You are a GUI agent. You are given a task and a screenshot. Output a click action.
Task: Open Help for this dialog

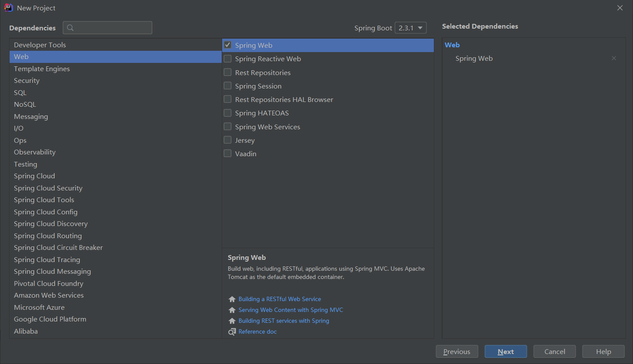(x=603, y=351)
